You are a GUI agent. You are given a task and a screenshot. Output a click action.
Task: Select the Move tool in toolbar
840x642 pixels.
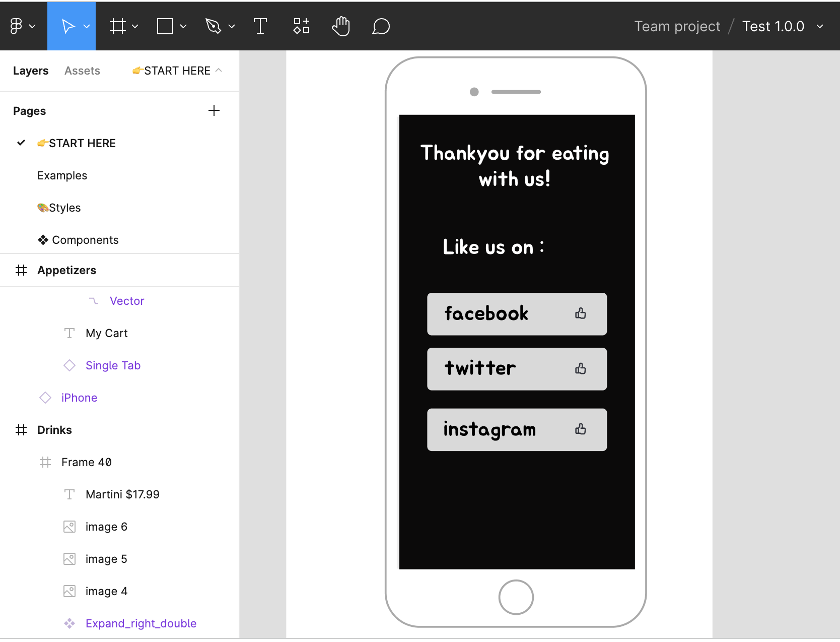coord(67,26)
